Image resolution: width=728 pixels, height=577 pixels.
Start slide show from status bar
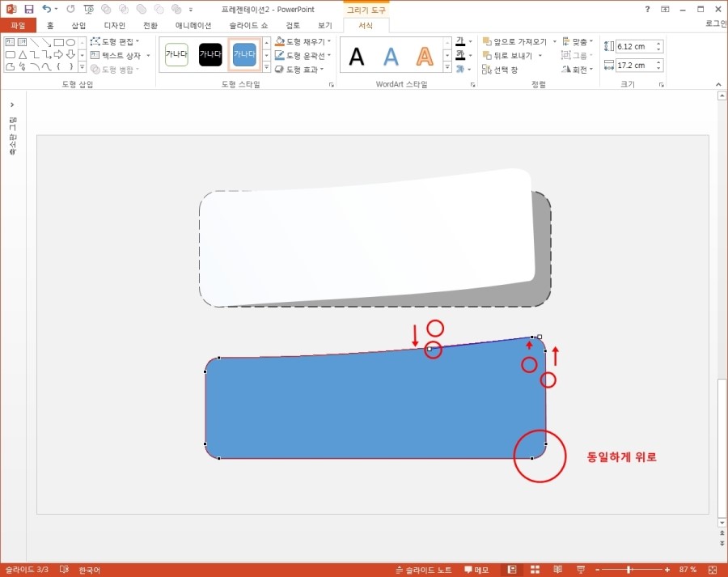pos(580,570)
